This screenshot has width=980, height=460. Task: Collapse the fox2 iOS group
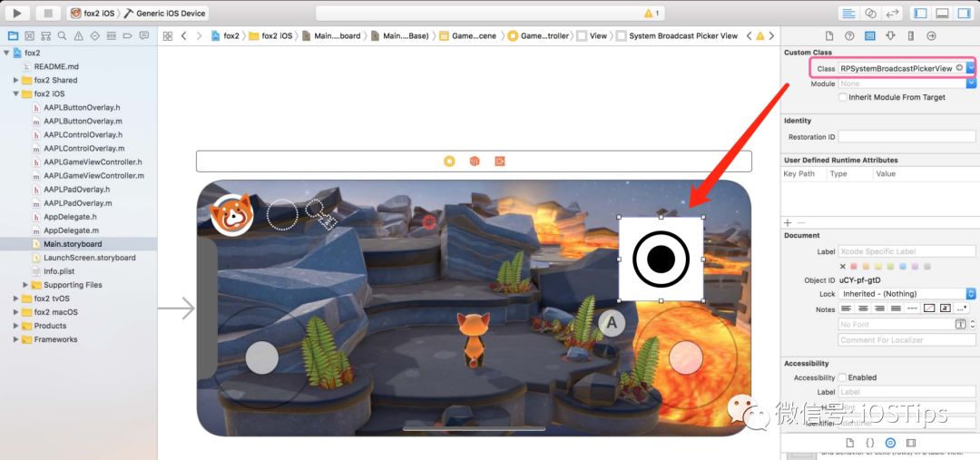point(16,93)
